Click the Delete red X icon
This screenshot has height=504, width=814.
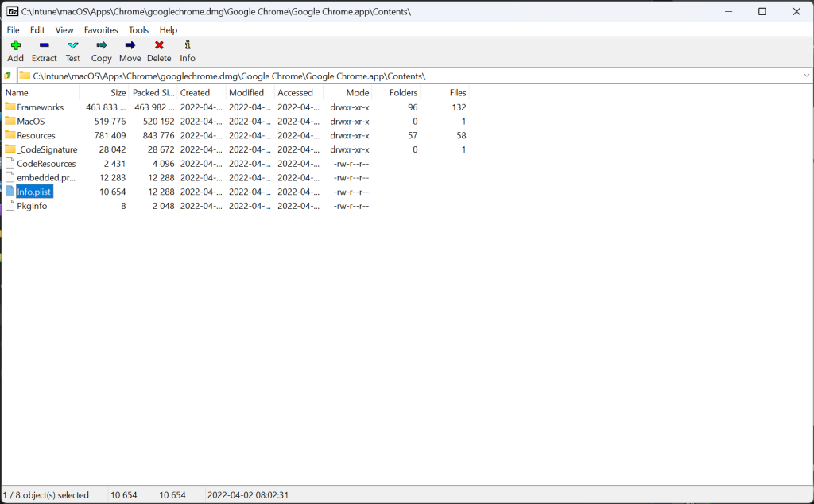[x=159, y=45]
